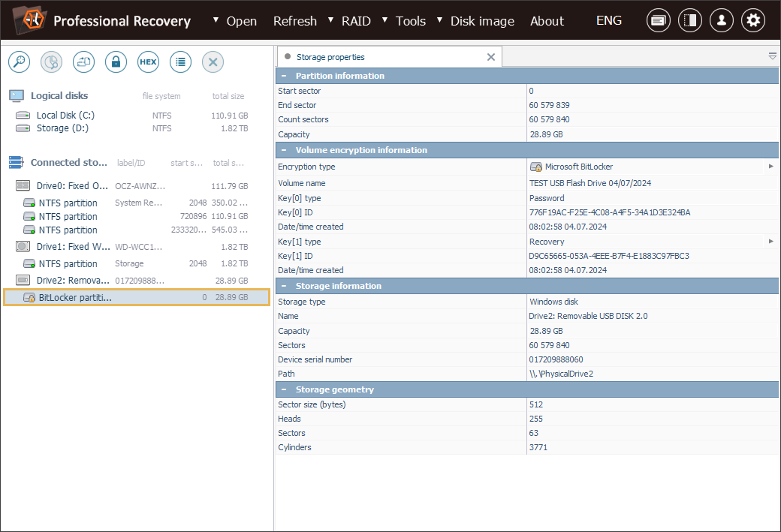Select the System Reserved NTFS partition
Viewport: 781px width, 532px height.
point(135,203)
